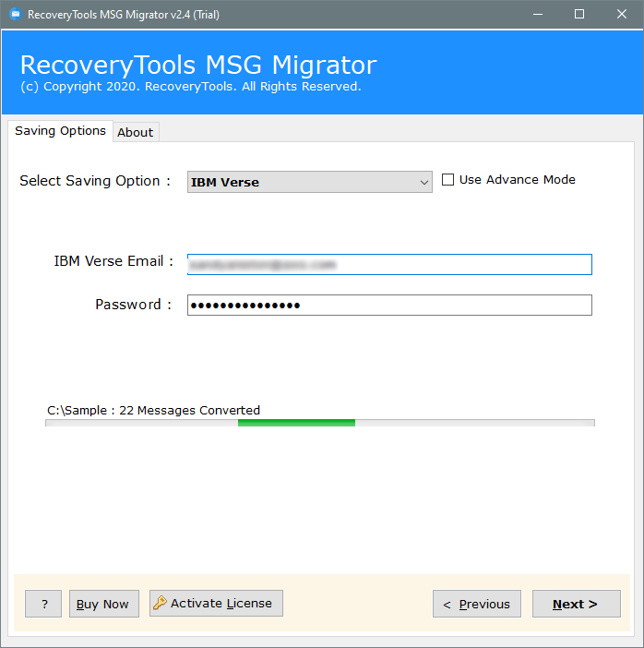
Task: Go back with the Previous button
Action: click(x=477, y=604)
